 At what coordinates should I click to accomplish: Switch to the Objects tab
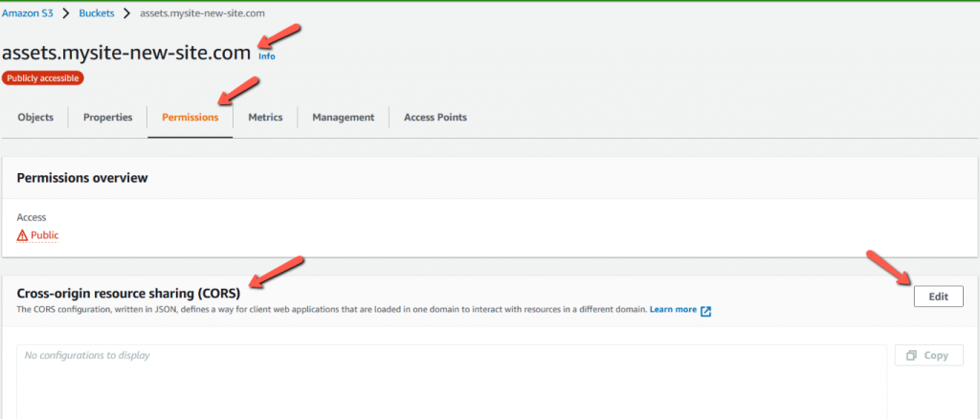coord(35,117)
